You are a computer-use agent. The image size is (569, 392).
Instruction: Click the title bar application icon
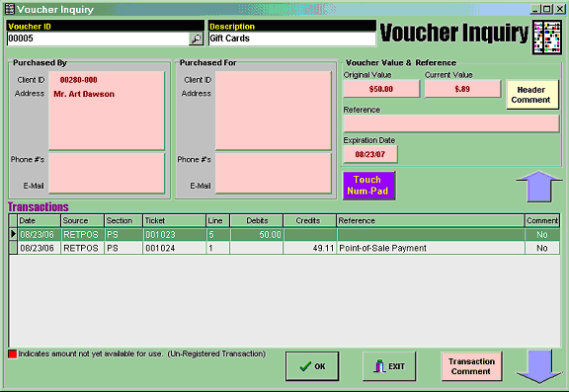[x=10, y=9]
